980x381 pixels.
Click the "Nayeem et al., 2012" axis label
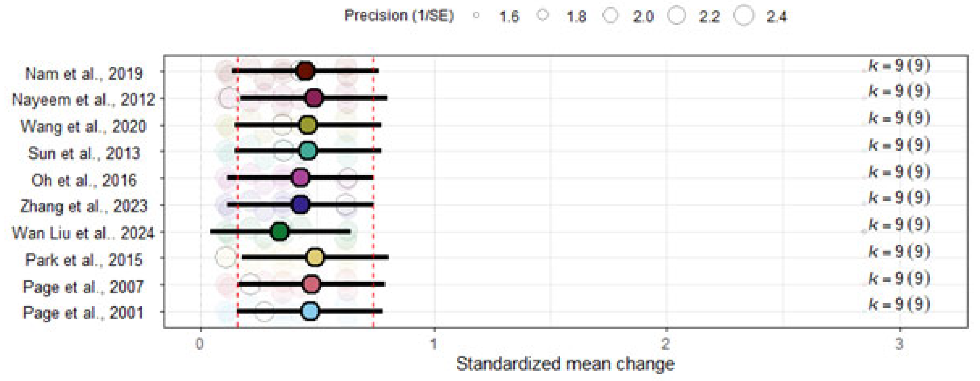coord(84,100)
